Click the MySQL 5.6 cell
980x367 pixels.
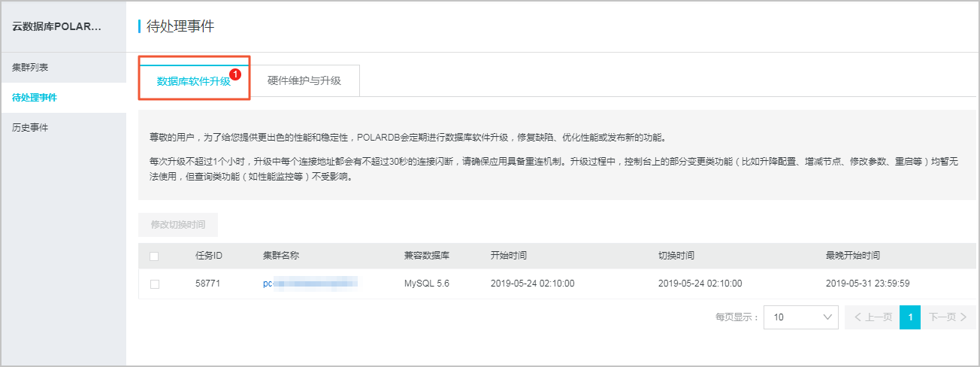(427, 284)
